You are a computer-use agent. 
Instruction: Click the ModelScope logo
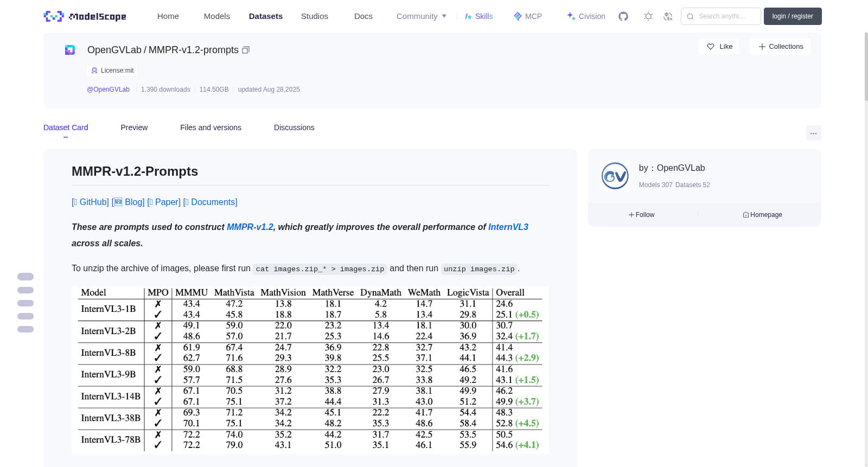coord(85,16)
